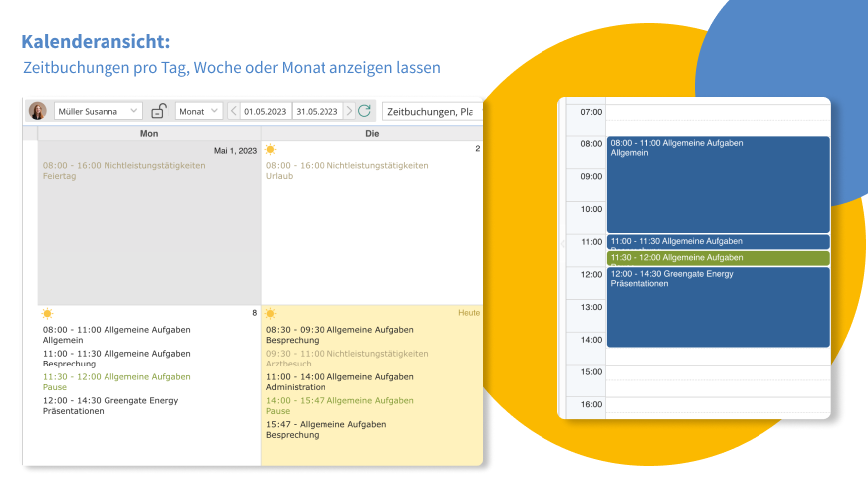The width and height of the screenshot is (868, 488).
Task: Select the Die column header
Action: tap(372, 134)
